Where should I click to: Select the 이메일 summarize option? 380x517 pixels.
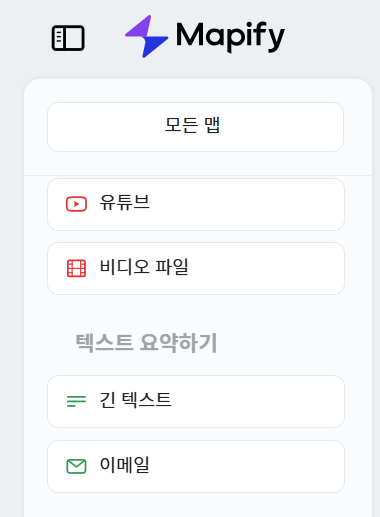tap(196, 466)
